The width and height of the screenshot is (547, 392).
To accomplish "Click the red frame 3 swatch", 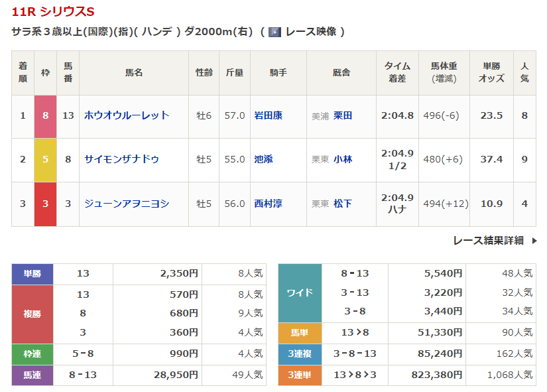I will (46, 204).
